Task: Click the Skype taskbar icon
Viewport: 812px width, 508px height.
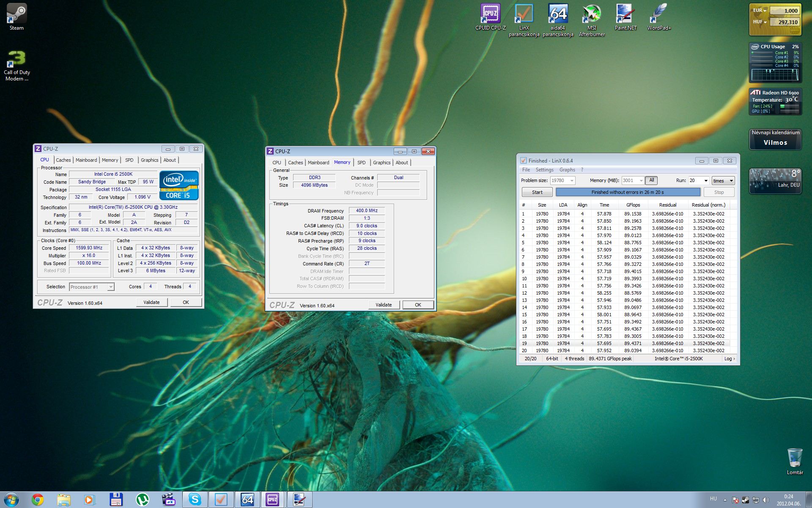Action: coord(195,500)
